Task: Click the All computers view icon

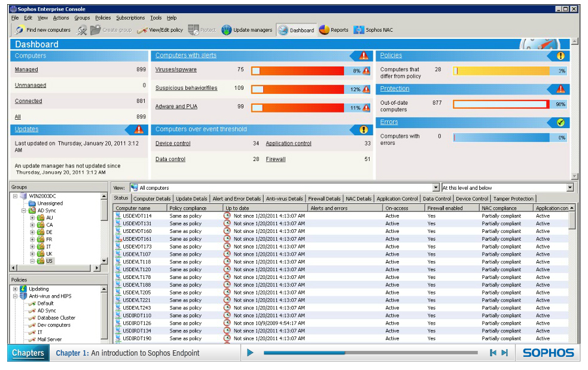Action: [x=134, y=187]
